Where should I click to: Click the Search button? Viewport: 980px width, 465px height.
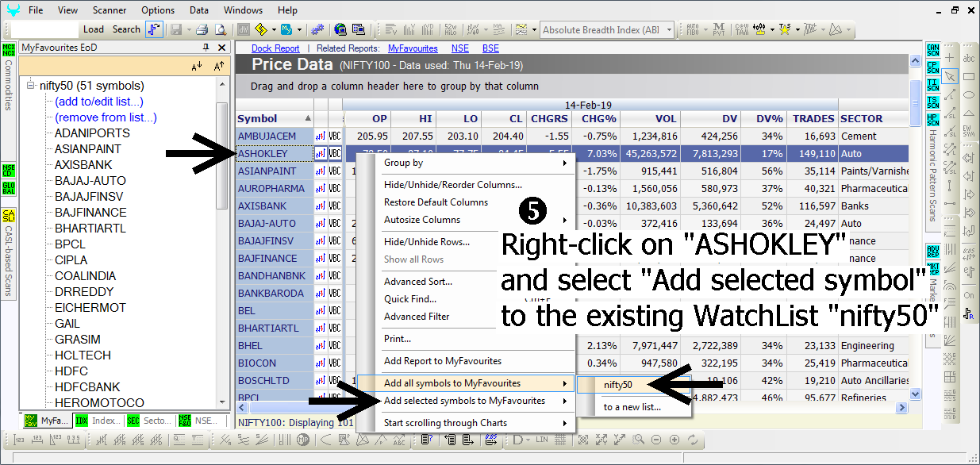(x=126, y=29)
